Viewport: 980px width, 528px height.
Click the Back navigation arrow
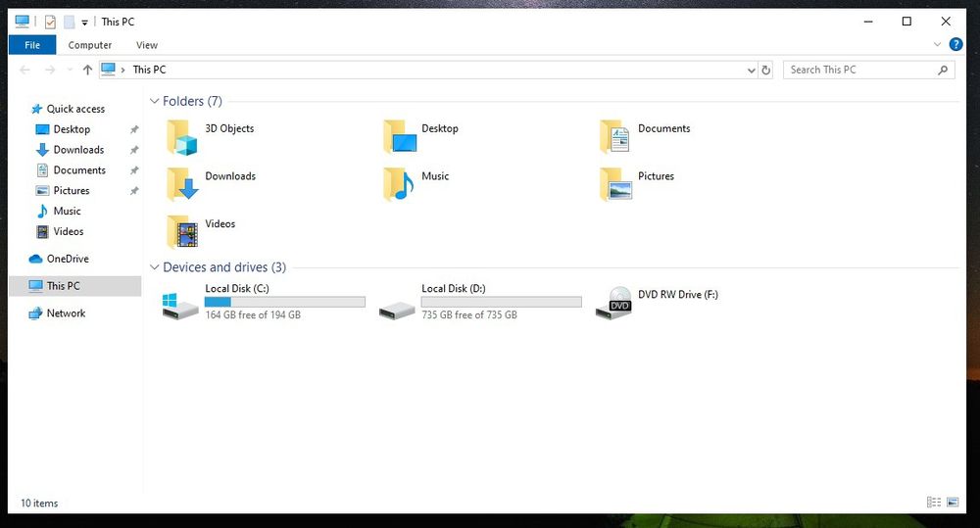click(25, 70)
